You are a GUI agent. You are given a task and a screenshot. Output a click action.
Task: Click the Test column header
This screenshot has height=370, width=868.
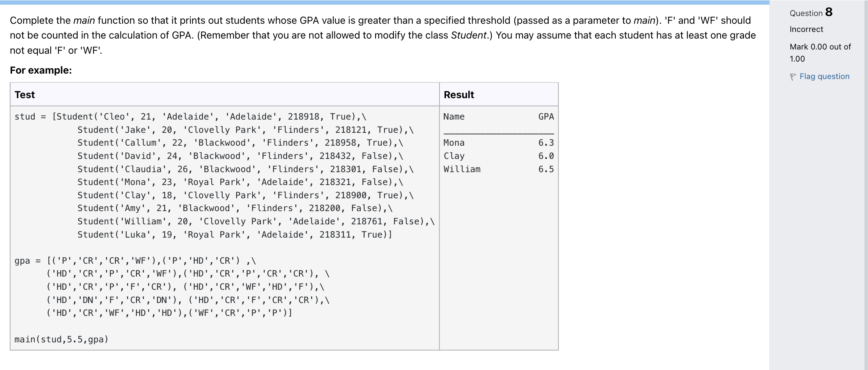(25, 95)
